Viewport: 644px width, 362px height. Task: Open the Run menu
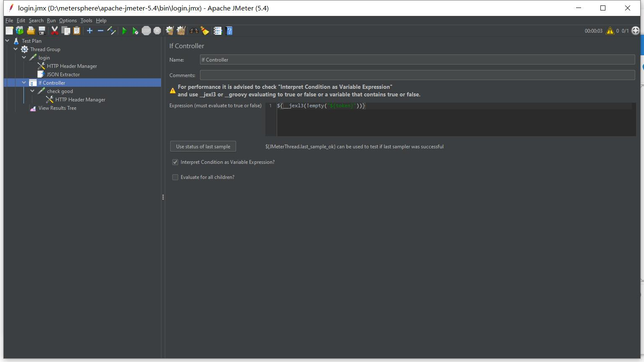point(51,20)
